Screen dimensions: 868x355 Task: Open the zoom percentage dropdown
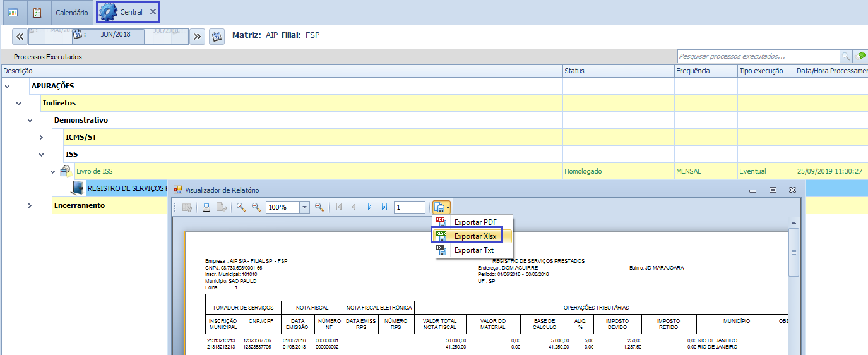coord(305,207)
